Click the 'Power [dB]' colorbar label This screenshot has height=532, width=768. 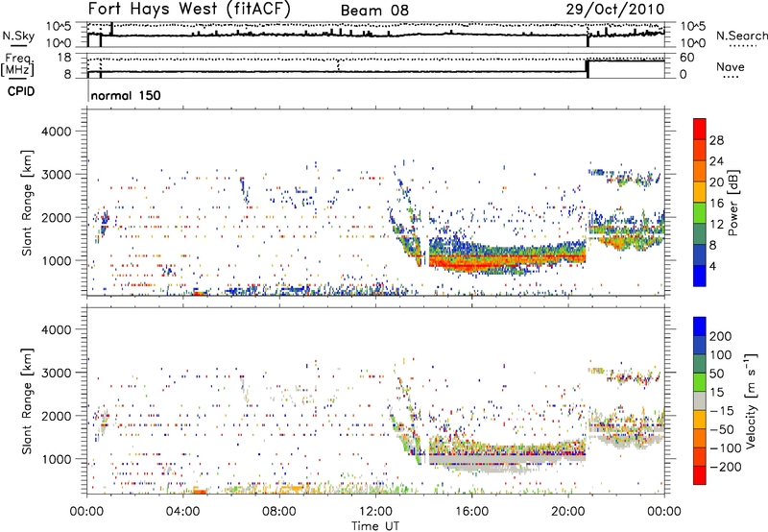[x=732, y=203]
